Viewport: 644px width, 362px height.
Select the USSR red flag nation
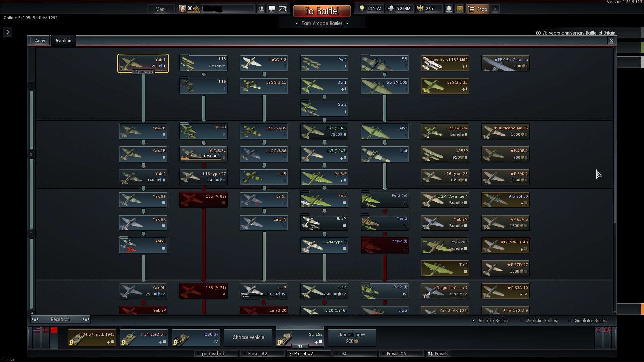tap(54, 330)
